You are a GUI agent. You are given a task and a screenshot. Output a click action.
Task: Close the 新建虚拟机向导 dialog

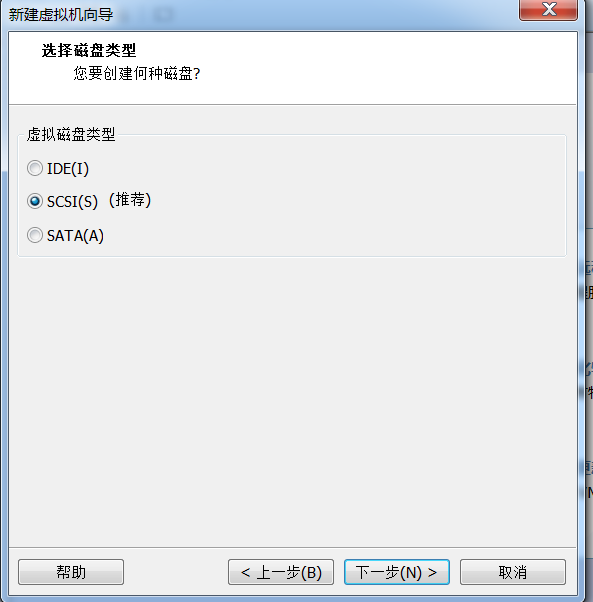tap(548, 10)
